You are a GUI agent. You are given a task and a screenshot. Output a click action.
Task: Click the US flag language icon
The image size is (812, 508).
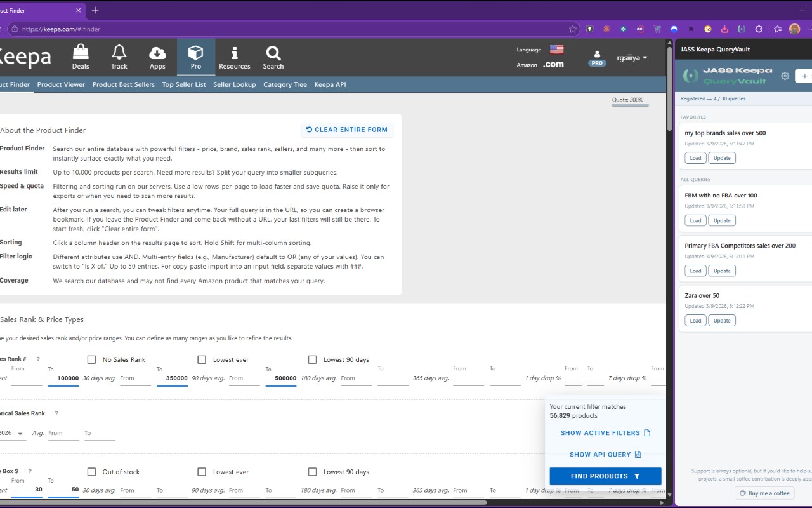(556, 50)
